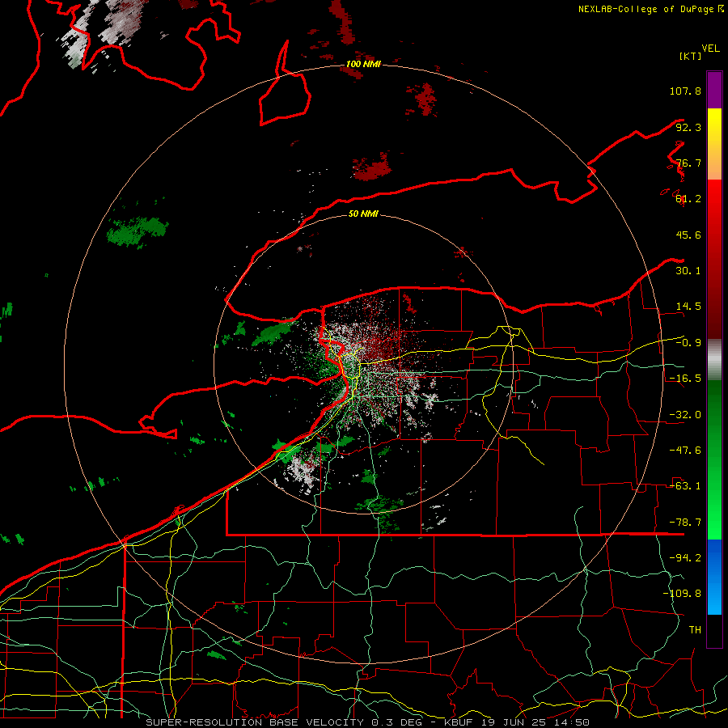
Task: Click the -109.8 legend value
Action: tap(682, 594)
